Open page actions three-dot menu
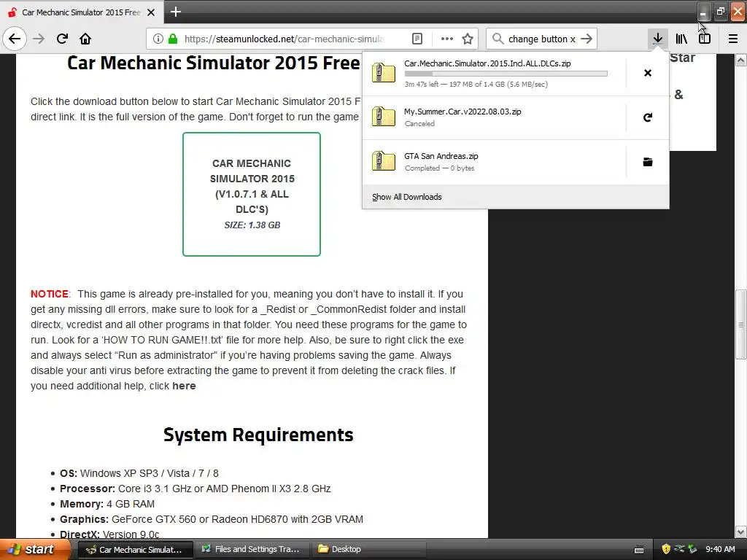Image resolution: width=747 pixels, height=560 pixels. click(x=447, y=39)
